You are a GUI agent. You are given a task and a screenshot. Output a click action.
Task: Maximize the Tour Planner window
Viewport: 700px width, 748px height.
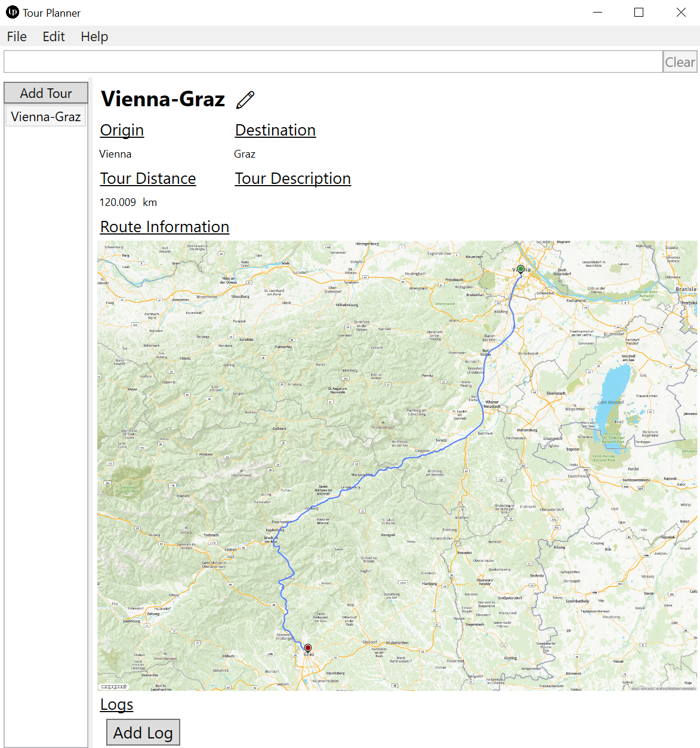(x=639, y=13)
